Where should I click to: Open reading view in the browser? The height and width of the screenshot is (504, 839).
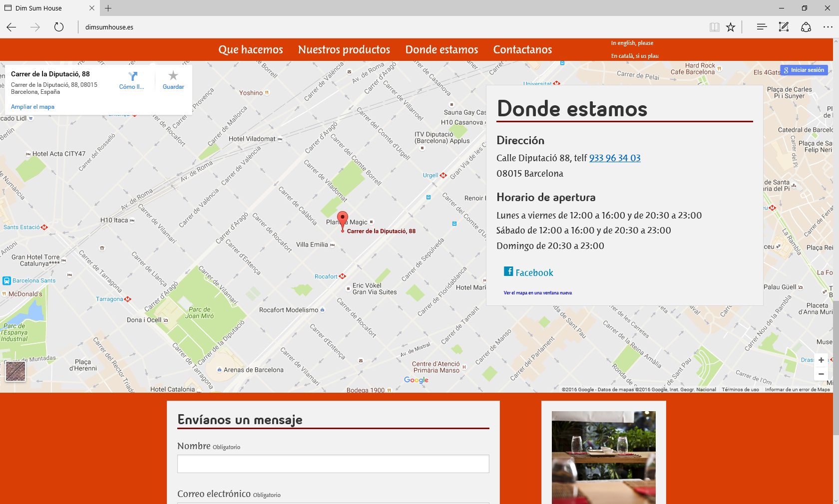click(715, 27)
